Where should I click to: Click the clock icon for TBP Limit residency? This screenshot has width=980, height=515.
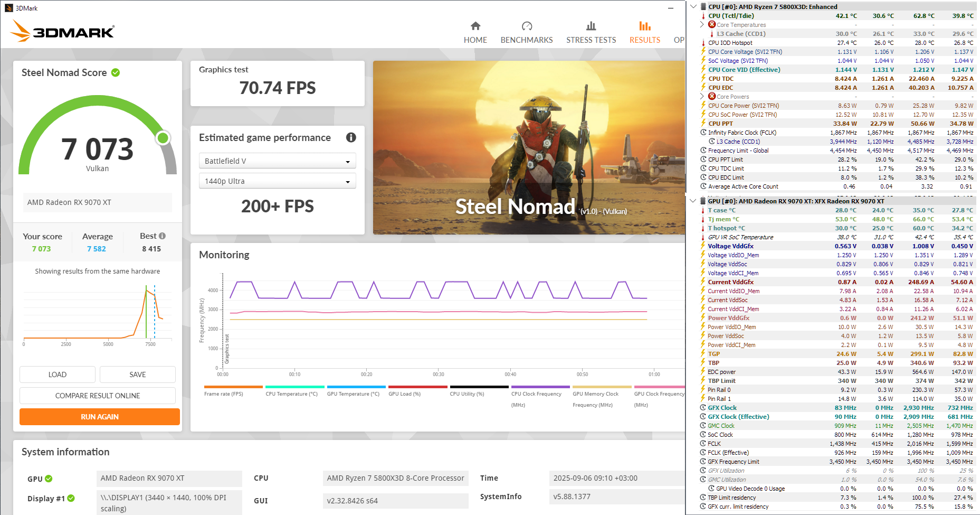[x=703, y=498]
